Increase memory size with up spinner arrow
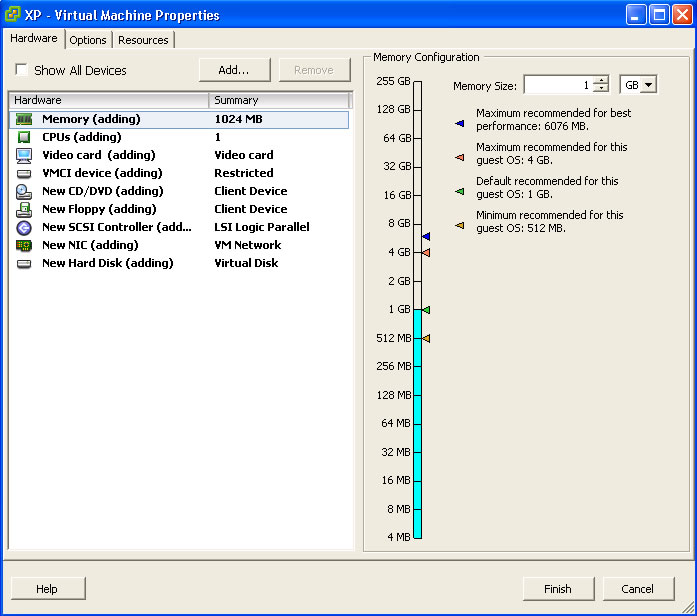697x616 pixels. 601,80
